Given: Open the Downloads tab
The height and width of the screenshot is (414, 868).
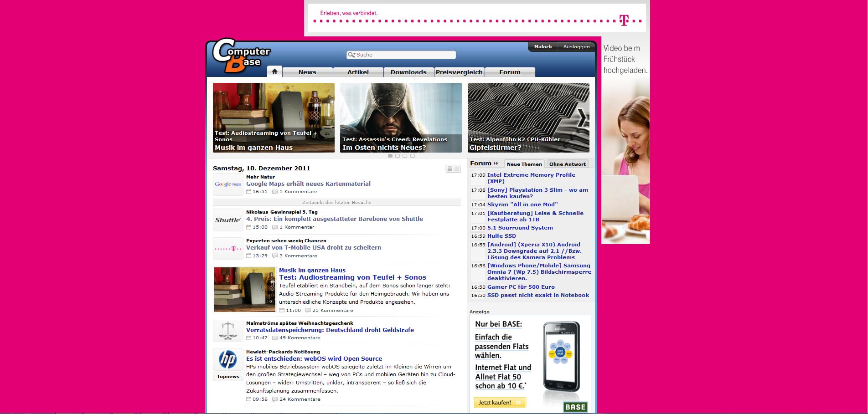Looking at the screenshot, I should click(x=408, y=72).
